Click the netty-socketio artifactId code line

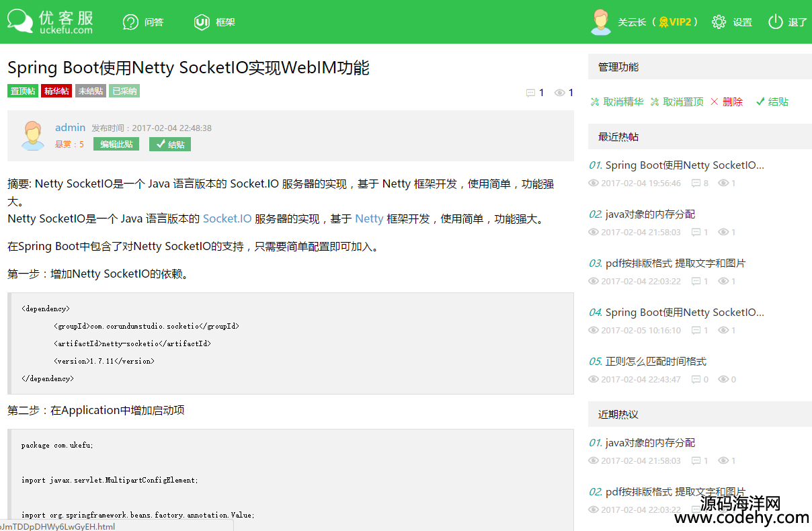pyautogui.click(x=132, y=343)
